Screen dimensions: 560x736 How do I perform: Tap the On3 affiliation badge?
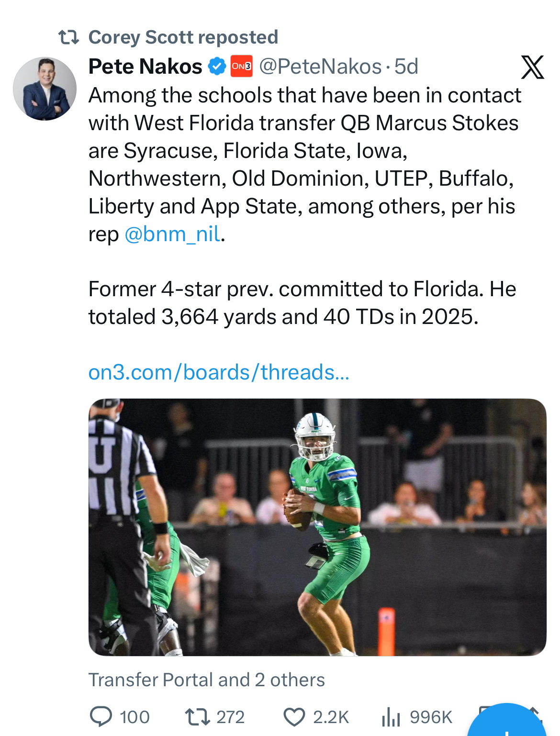click(241, 67)
